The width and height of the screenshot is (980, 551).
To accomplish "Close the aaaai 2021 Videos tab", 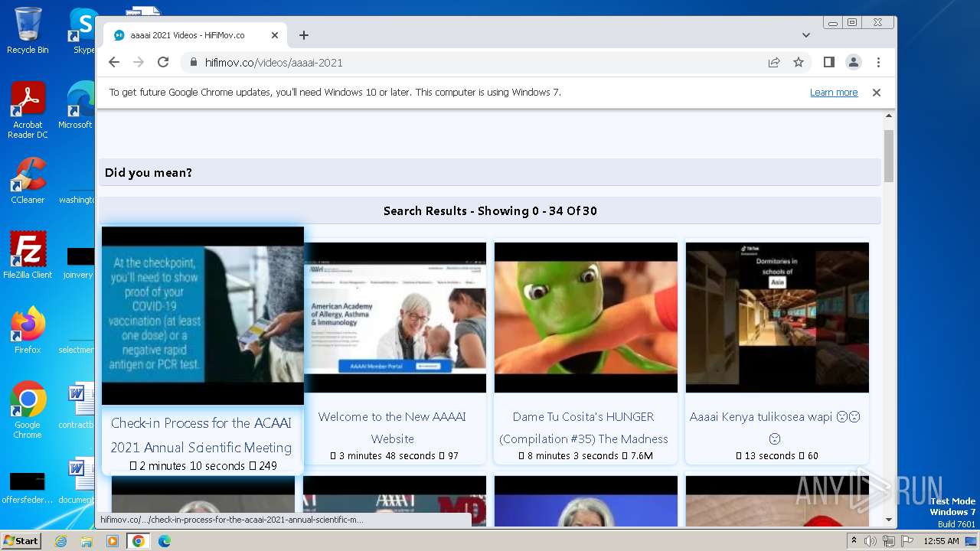I will click(275, 35).
